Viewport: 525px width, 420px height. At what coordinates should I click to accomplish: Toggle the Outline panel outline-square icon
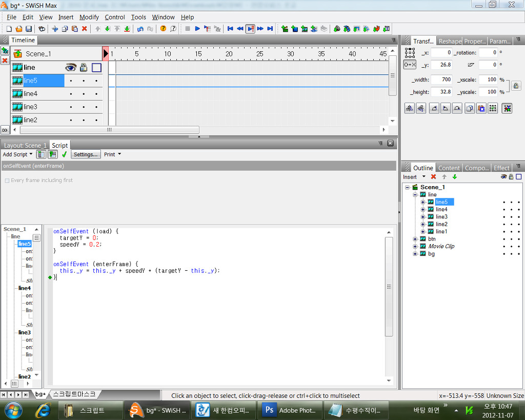pos(519,177)
